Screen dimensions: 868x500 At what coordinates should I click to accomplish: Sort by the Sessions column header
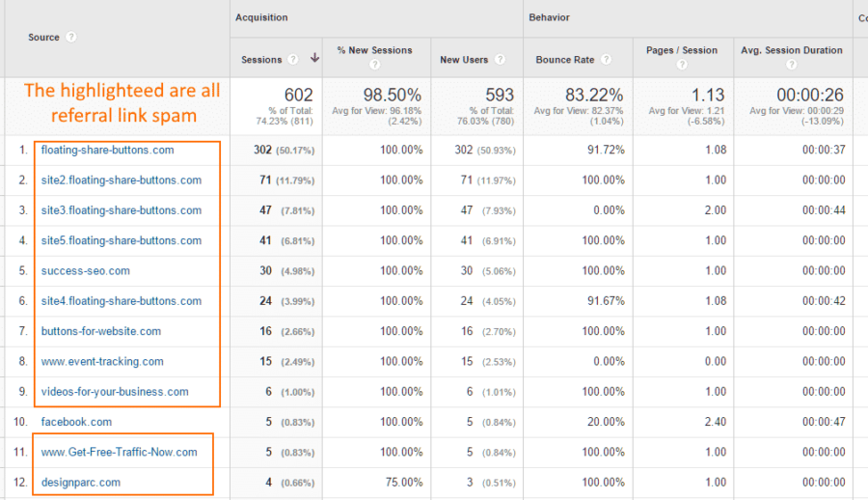[261, 59]
